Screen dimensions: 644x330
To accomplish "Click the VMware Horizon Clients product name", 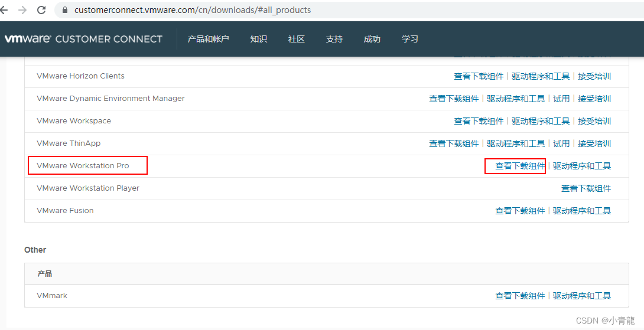I will pos(80,76).
